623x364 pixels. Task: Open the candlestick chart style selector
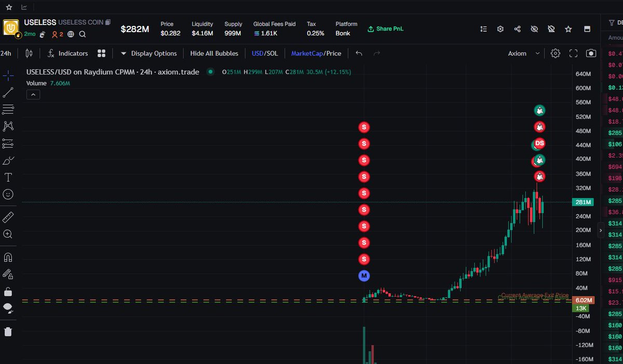point(29,53)
